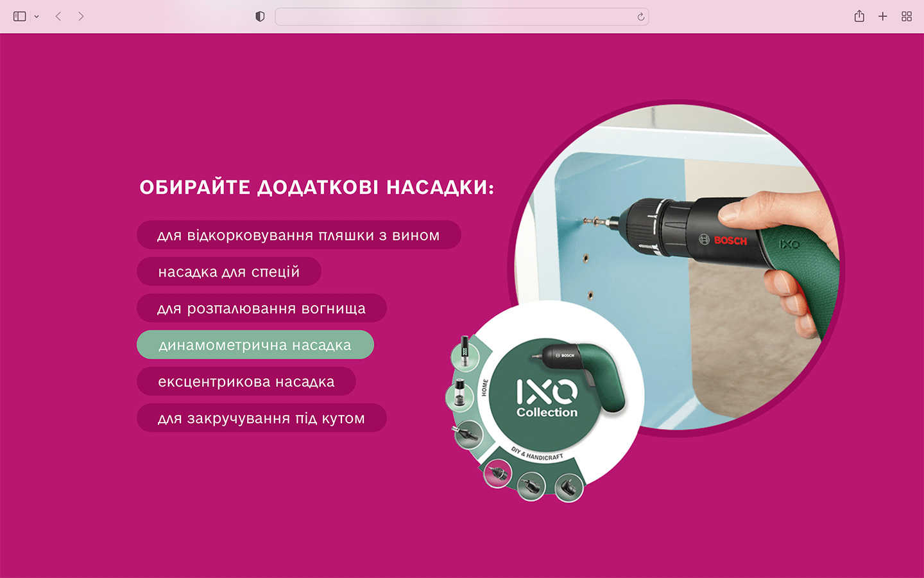Image resolution: width=924 pixels, height=578 pixels.
Task: Click the 'HOME' label on the wheel
Action: 485,387
